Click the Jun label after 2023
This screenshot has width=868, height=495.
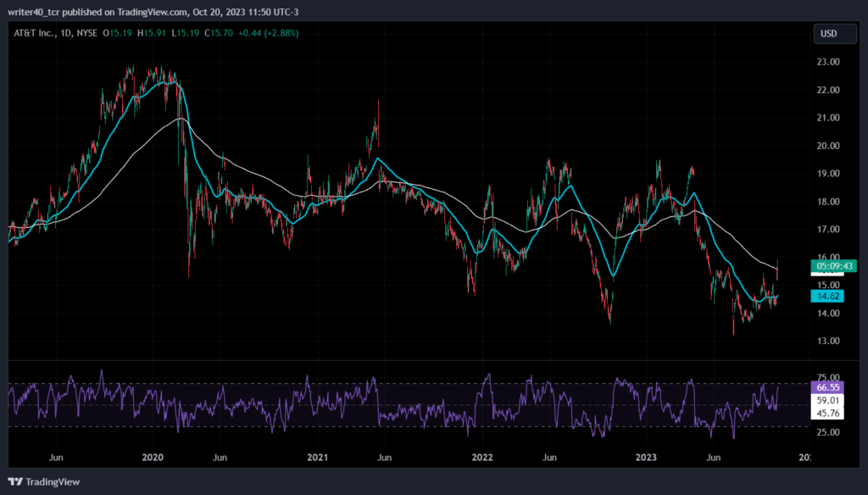714,458
